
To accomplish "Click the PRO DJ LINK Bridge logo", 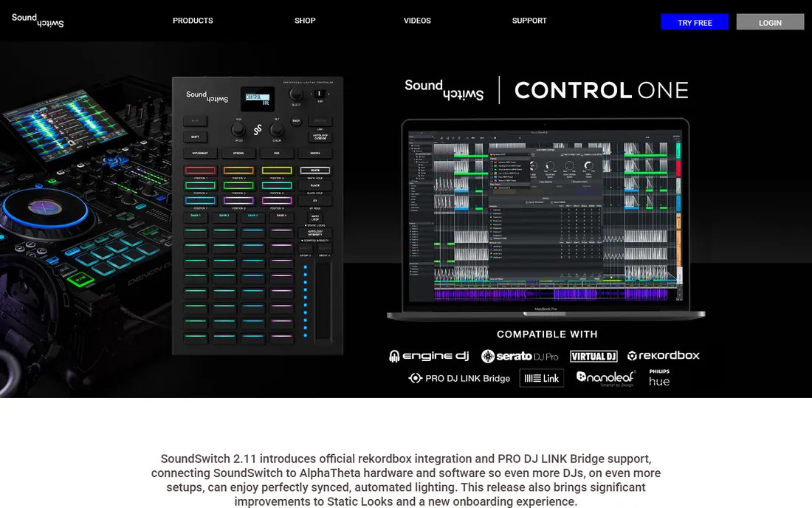I will pyautogui.click(x=459, y=378).
